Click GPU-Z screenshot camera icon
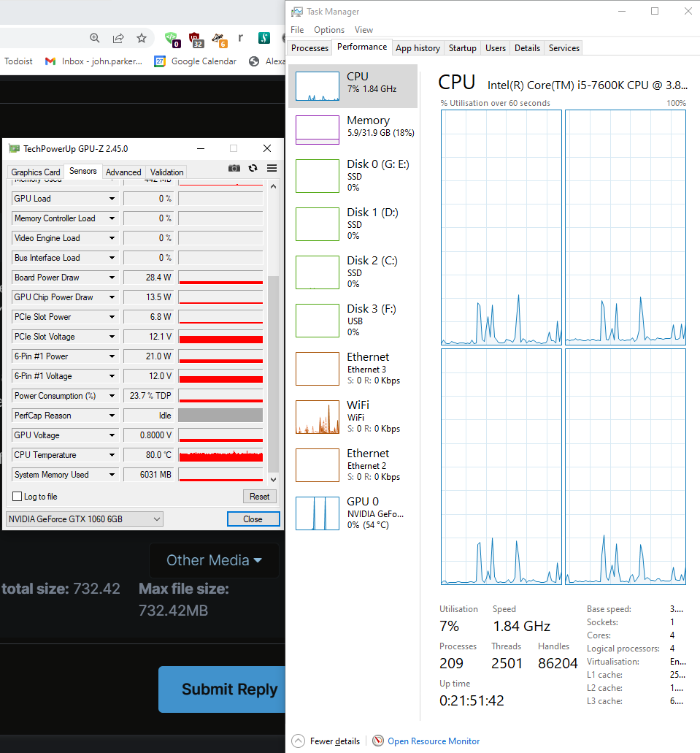Image resolution: width=700 pixels, height=753 pixels. point(234,168)
